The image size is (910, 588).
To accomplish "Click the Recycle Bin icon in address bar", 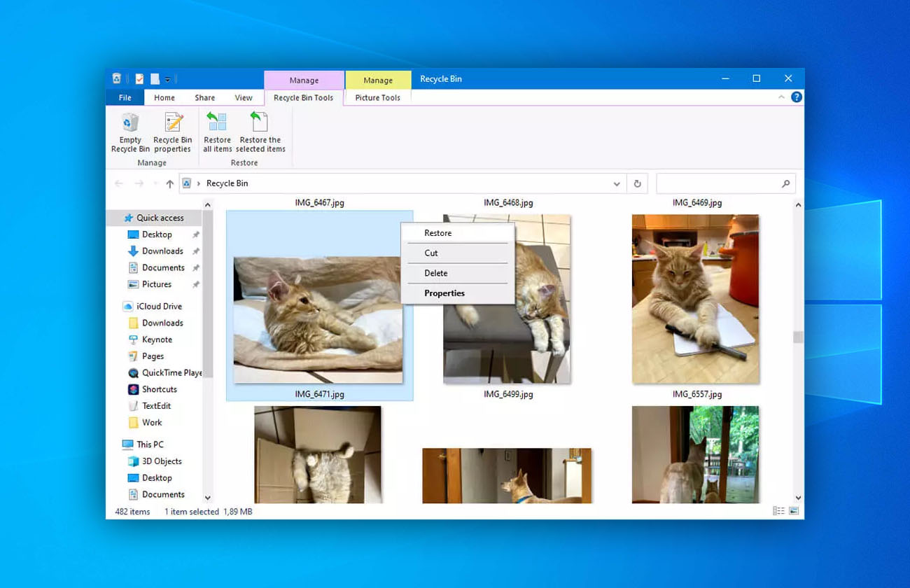I will coord(186,183).
